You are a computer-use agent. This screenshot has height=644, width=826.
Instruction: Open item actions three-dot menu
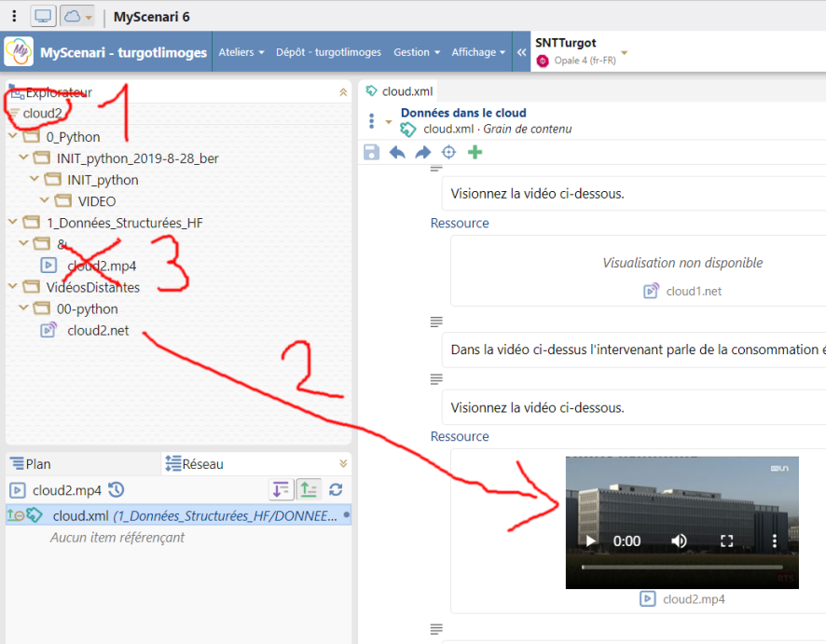371,121
